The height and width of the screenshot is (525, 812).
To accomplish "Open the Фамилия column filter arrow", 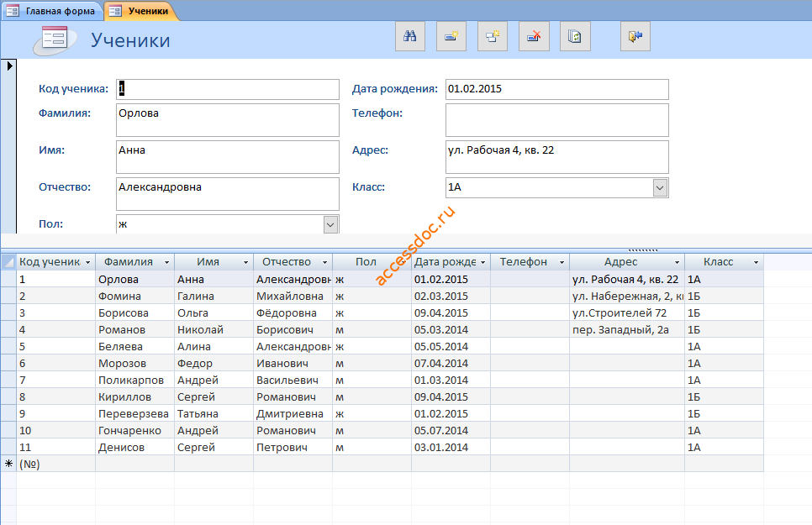I will pos(166,262).
